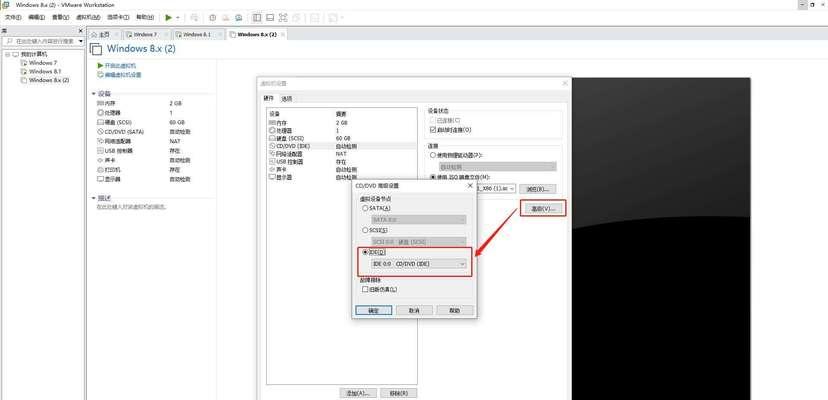Viewport: 828px width, 400px height.
Task: Click the 内存 memory icon in main device summary
Action: (100, 104)
